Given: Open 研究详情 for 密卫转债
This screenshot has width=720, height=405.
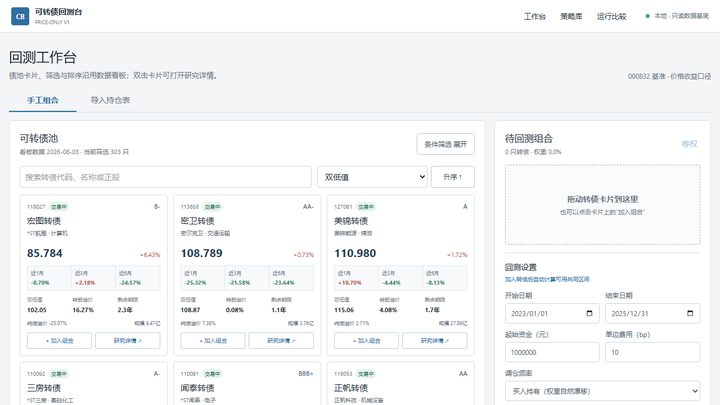Looking at the screenshot, I should 281,341.
